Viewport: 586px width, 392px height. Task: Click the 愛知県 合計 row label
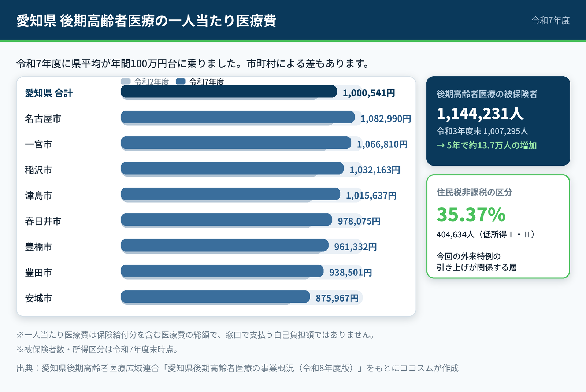(49, 93)
